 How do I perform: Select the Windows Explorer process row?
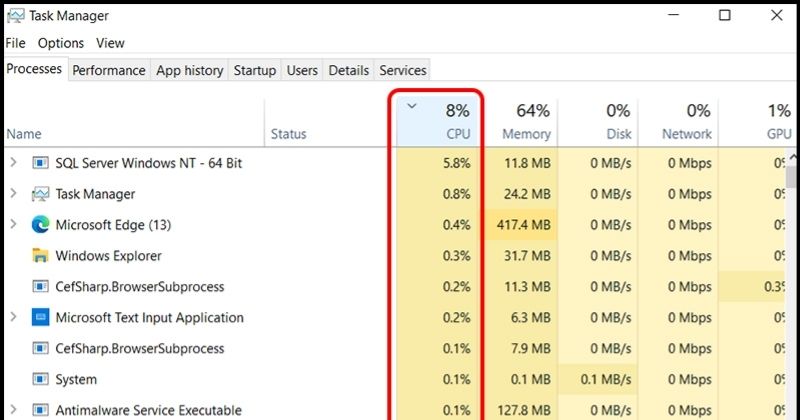[394, 256]
